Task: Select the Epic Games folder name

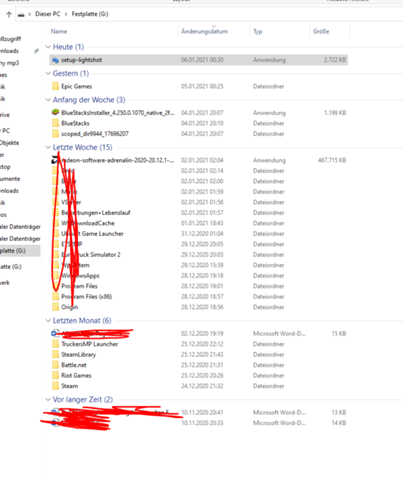Action: pyautogui.click(x=77, y=86)
